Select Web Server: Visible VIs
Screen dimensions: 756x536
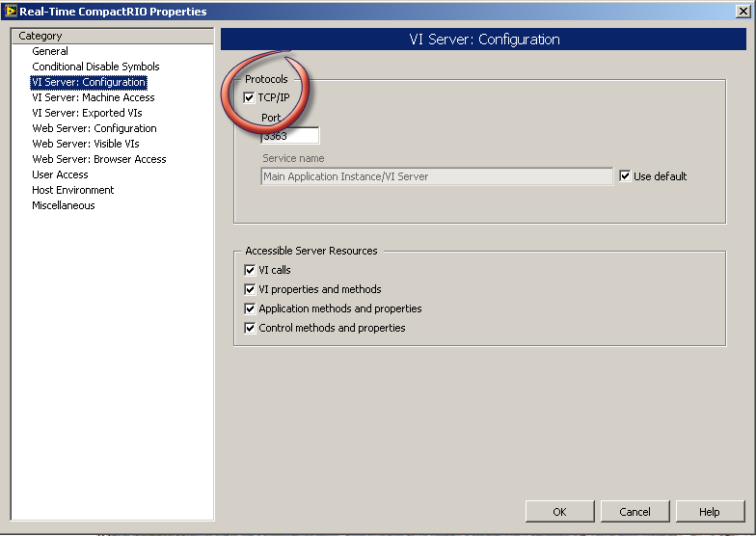(x=85, y=144)
